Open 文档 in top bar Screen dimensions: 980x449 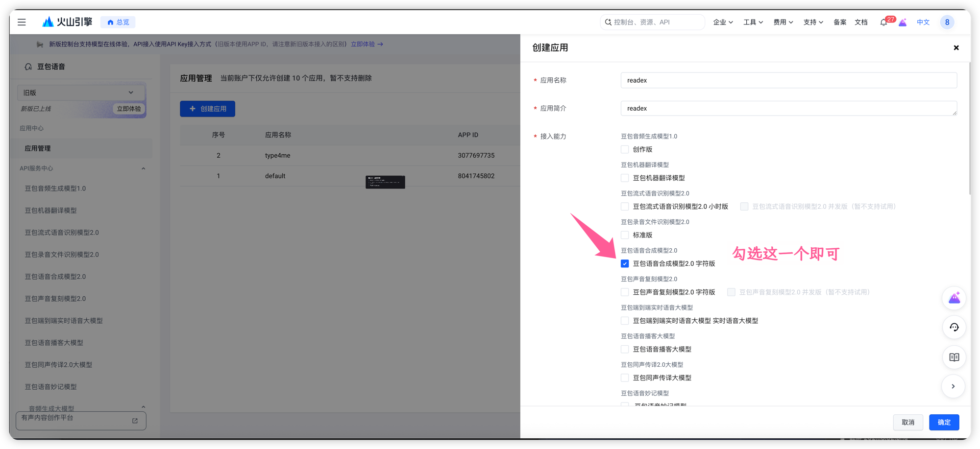[861, 22]
